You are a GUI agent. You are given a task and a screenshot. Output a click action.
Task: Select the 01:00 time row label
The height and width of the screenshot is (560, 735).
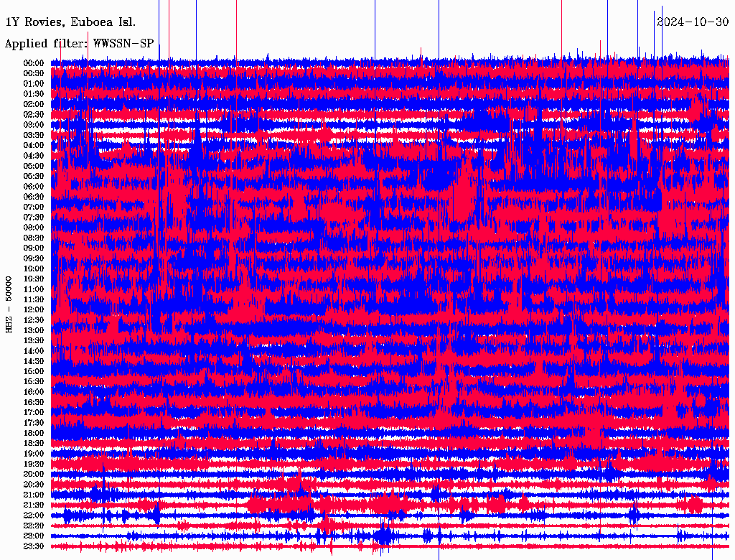(34, 83)
